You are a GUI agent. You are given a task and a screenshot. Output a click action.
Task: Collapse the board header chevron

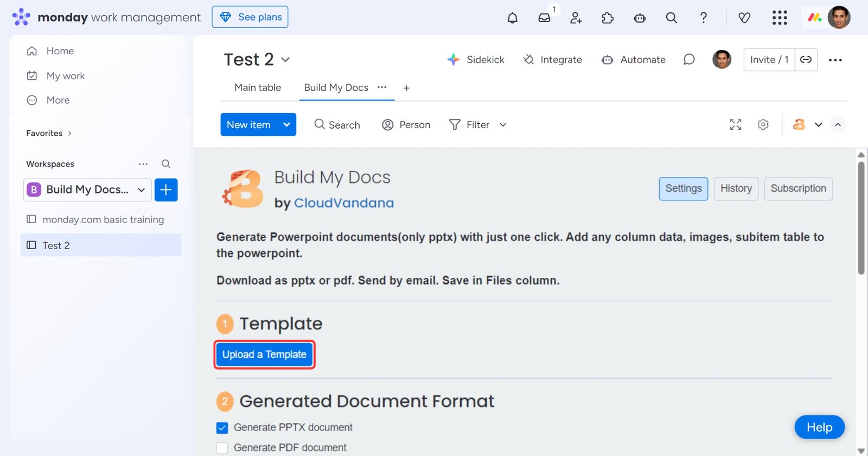(838, 125)
